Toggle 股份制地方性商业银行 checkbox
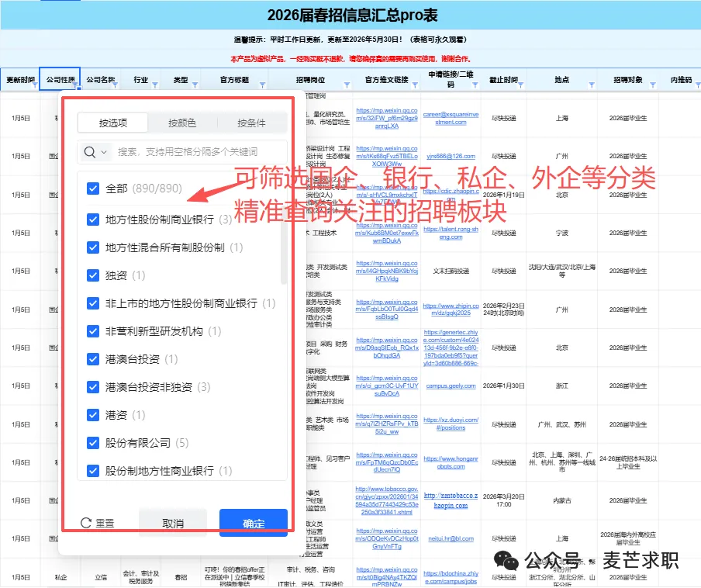This screenshot has width=701, height=588. point(93,471)
